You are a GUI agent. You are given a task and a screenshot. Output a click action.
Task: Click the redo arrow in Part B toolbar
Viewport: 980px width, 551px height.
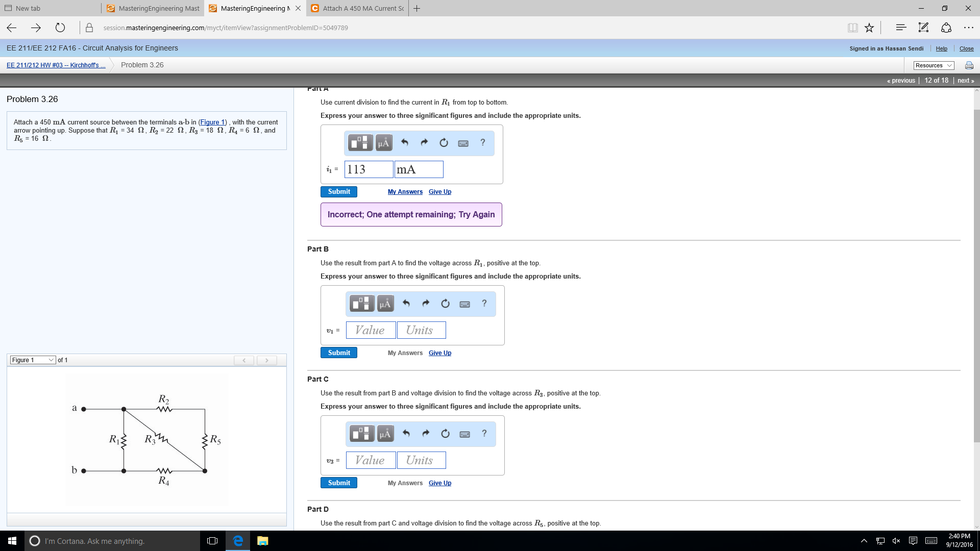point(426,303)
